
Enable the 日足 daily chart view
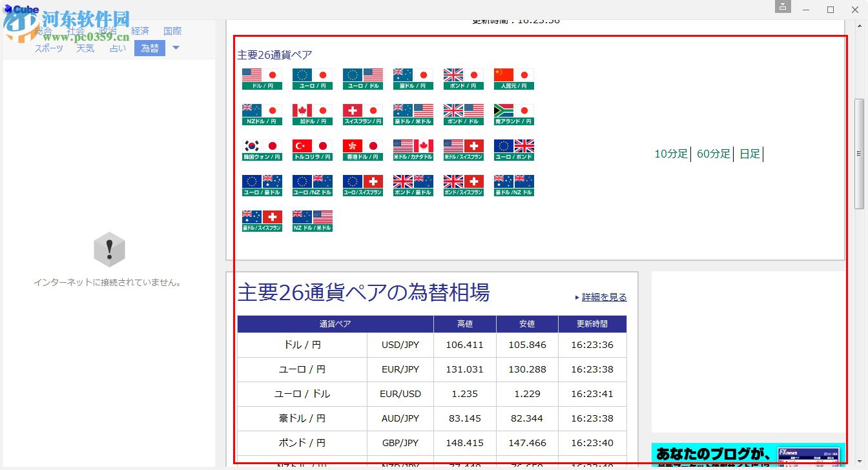(749, 154)
